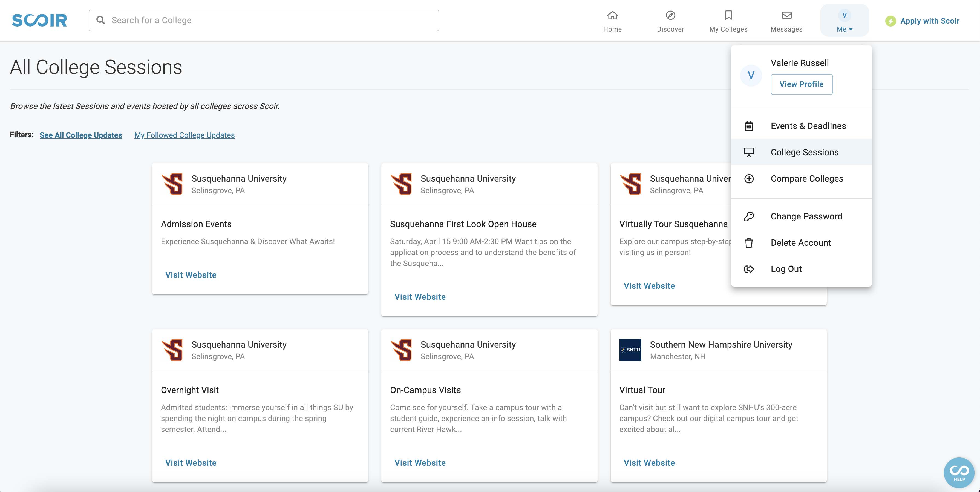Click Southern New Hampshire University name
Screen dimensions: 980x492
point(721,345)
